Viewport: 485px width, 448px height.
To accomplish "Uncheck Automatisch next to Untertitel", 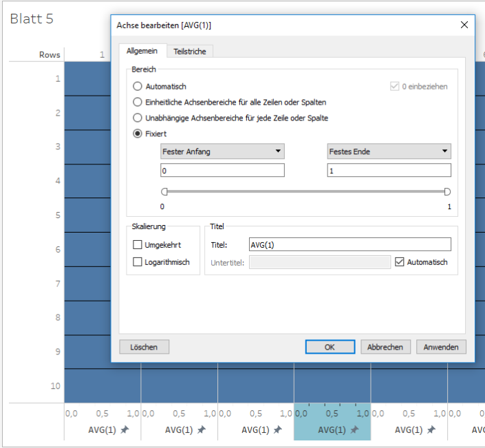I will click(399, 262).
